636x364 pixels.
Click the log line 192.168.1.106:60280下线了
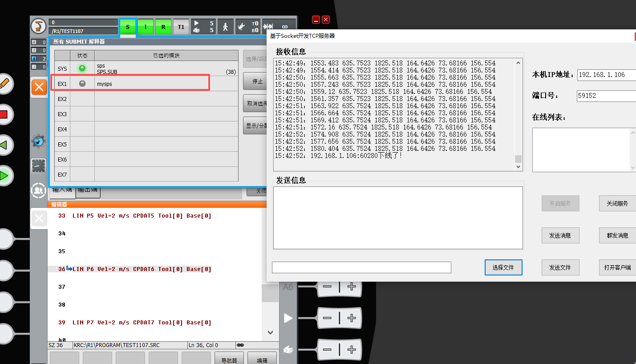[x=339, y=156]
